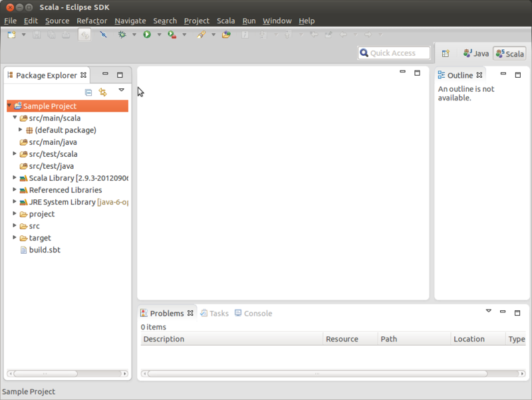
Task: Select the Scala perspective toggle
Action: [x=509, y=52]
